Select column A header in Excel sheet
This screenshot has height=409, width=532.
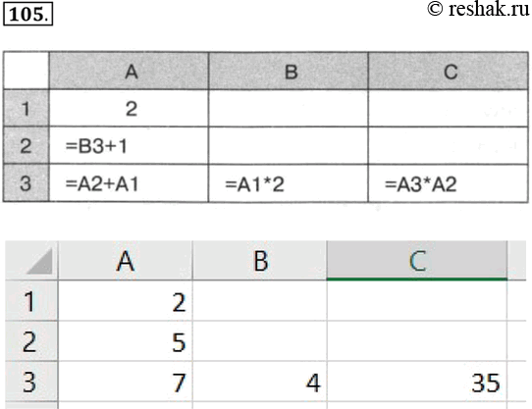(126, 261)
